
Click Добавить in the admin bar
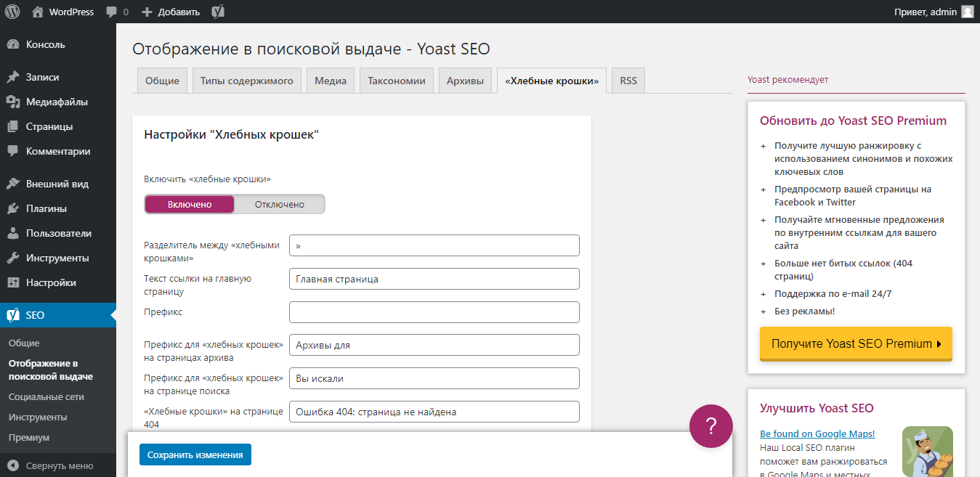pos(171,11)
